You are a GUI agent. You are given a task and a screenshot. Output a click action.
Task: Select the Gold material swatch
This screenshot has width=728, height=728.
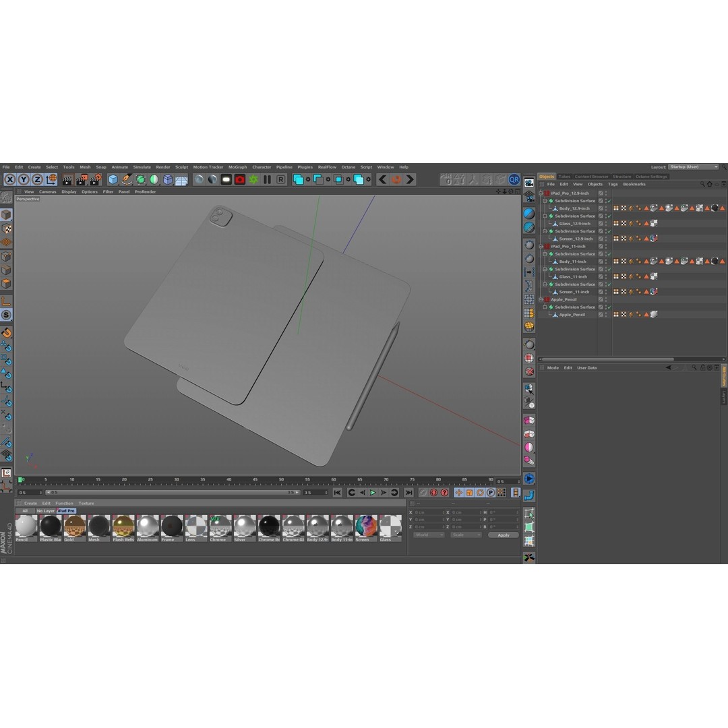(75, 528)
